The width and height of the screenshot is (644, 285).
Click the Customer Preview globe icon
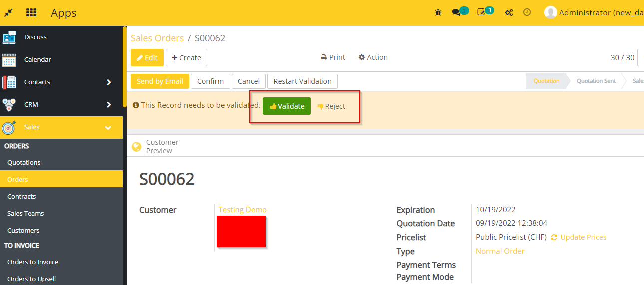coord(136,147)
